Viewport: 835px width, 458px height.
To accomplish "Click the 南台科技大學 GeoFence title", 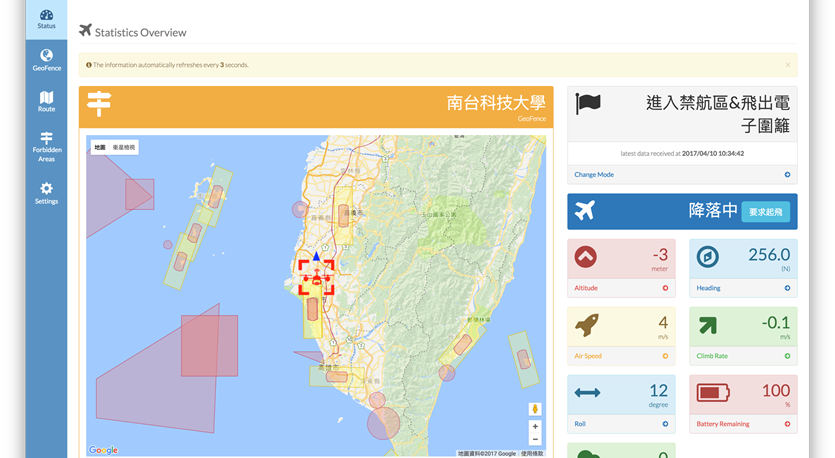I will coord(496,102).
